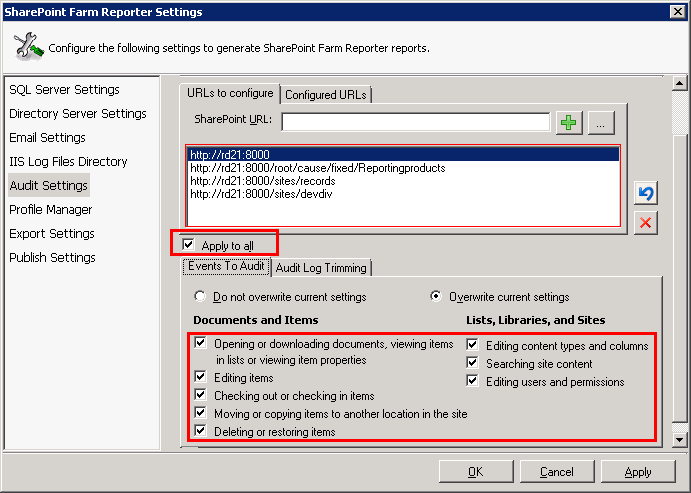Screen dimensions: 691x493
Task: Click the OK button
Action: tap(476, 471)
